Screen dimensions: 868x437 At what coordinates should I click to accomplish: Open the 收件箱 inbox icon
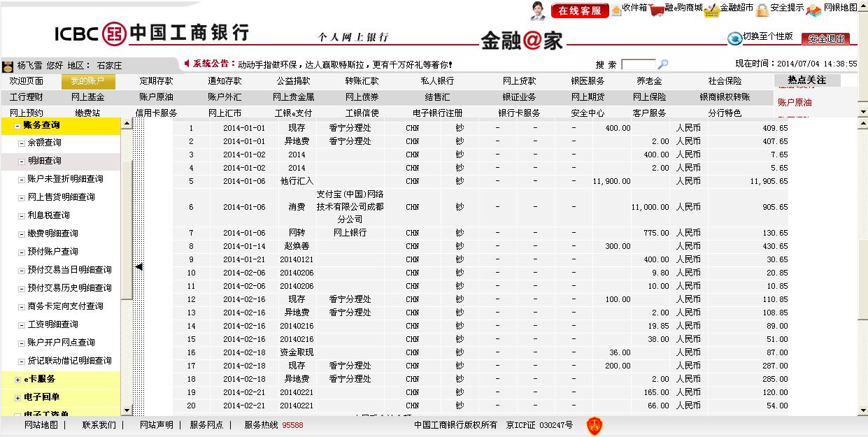[616, 10]
